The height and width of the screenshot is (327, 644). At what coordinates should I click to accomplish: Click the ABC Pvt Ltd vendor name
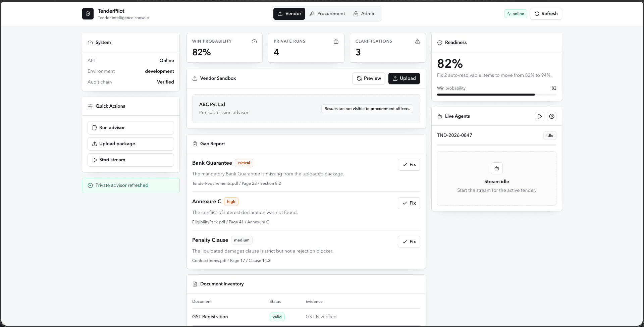pyautogui.click(x=212, y=104)
